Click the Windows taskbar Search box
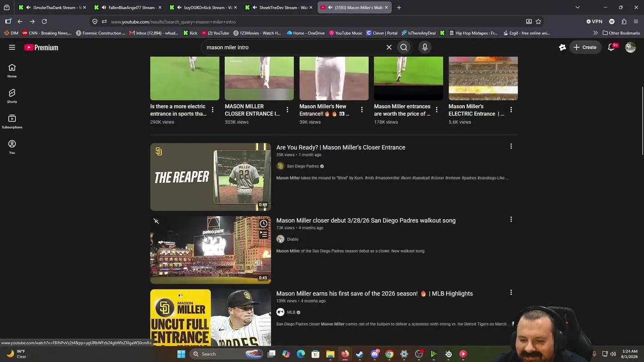Screen dimensions: 644x362 point(226,354)
